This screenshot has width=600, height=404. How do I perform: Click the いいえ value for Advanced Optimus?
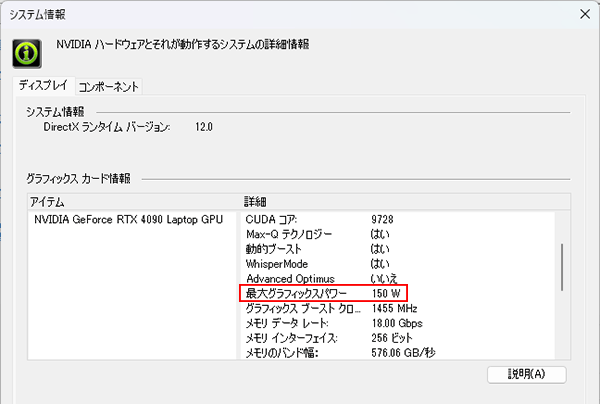click(x=384, y=279)
